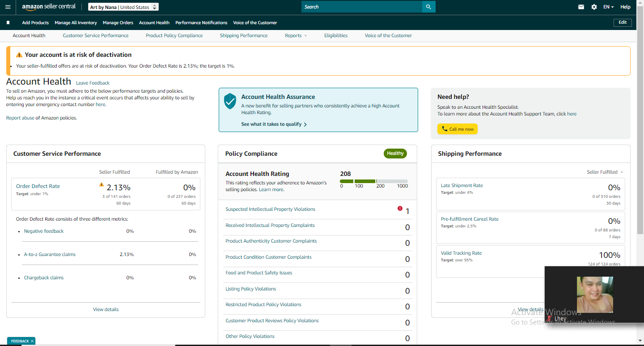Click Voice of the Customer in top navigation
The height and width of the screenshot is (346, 644).
tap(255, 22)
